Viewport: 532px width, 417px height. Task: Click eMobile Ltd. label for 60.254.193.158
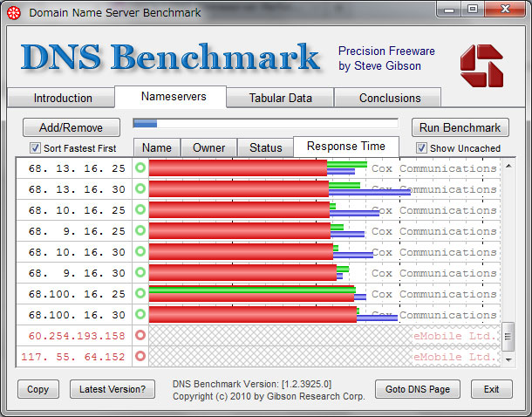[454, 336]
